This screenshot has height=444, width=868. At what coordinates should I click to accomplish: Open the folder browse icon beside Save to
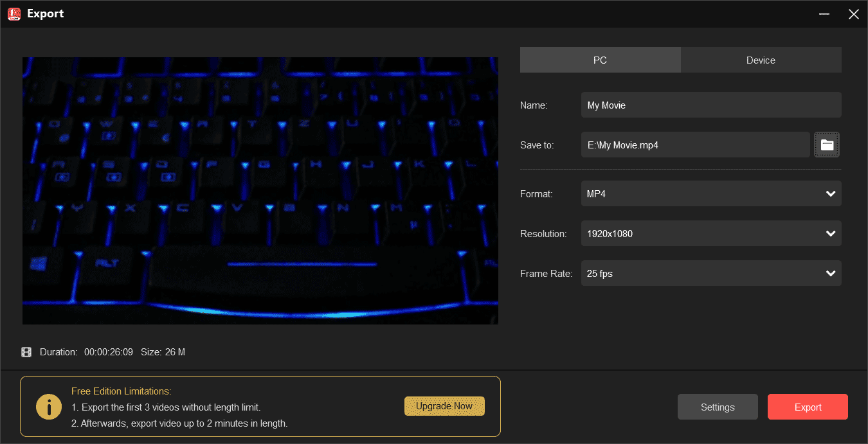[x=827, y=145]
